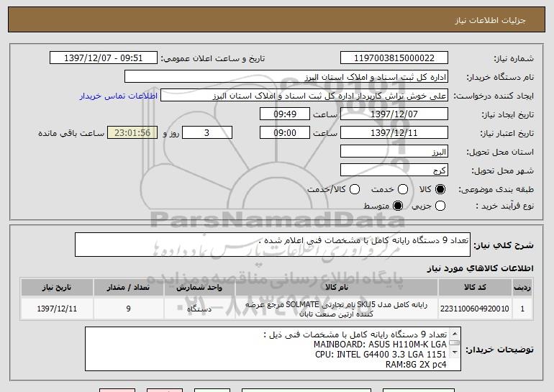Click the remaining days field showing 3

207,133
